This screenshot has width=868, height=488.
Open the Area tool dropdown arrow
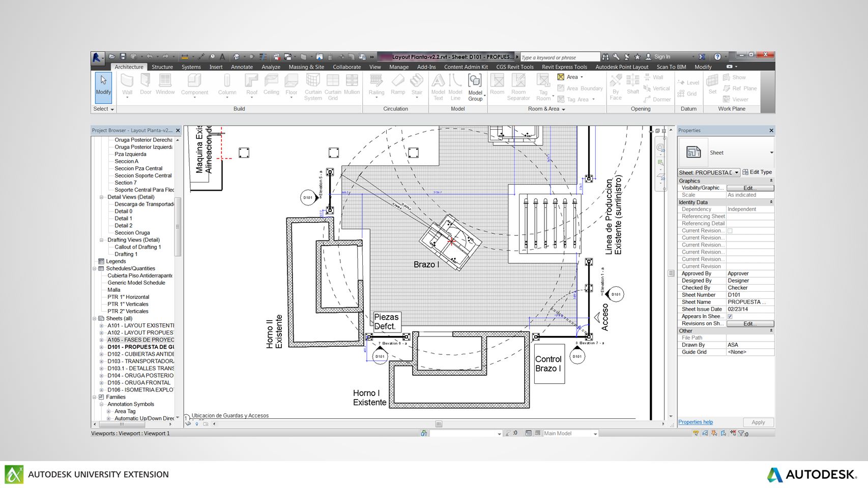tap(582, 77)
